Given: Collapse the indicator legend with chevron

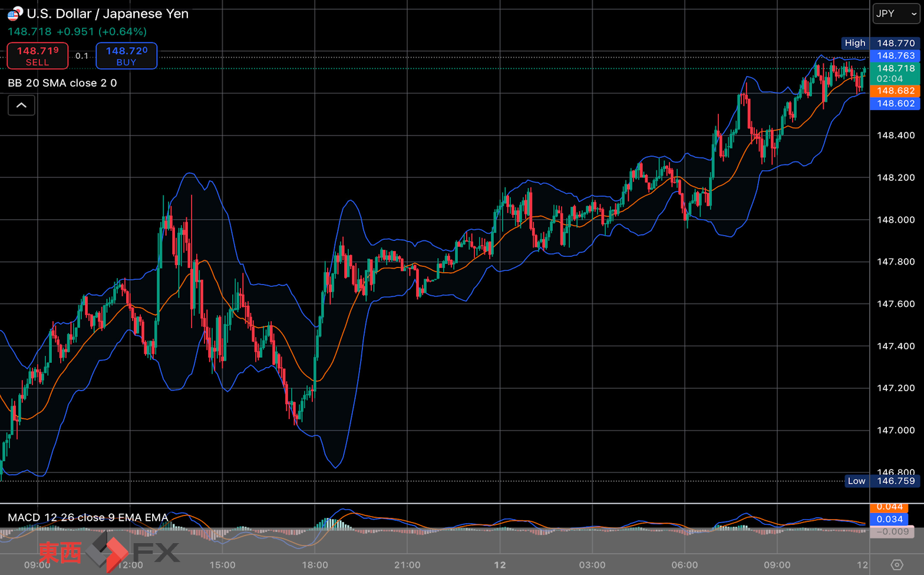Looking at the screenshot, I should [21, 105].
